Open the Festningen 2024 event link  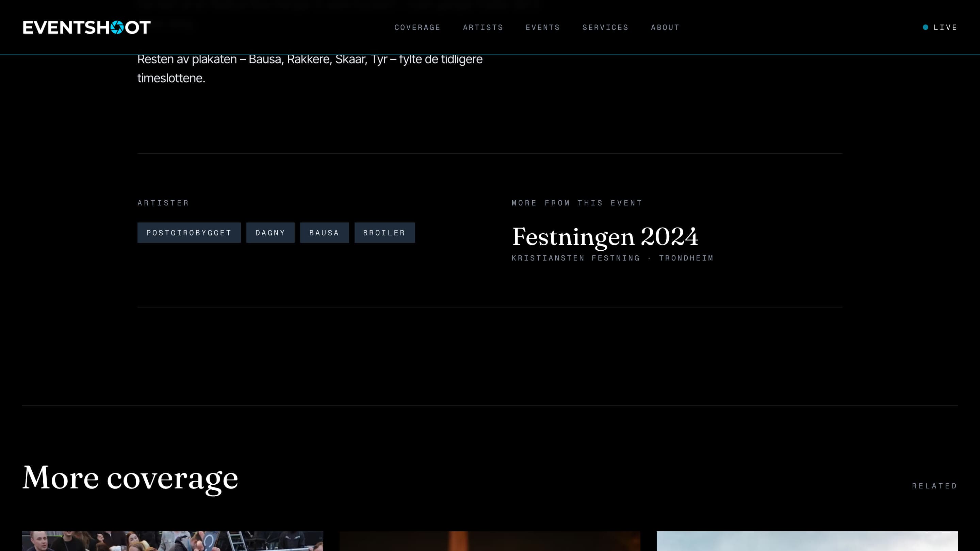pyautogui.click(x=605, y=236)
